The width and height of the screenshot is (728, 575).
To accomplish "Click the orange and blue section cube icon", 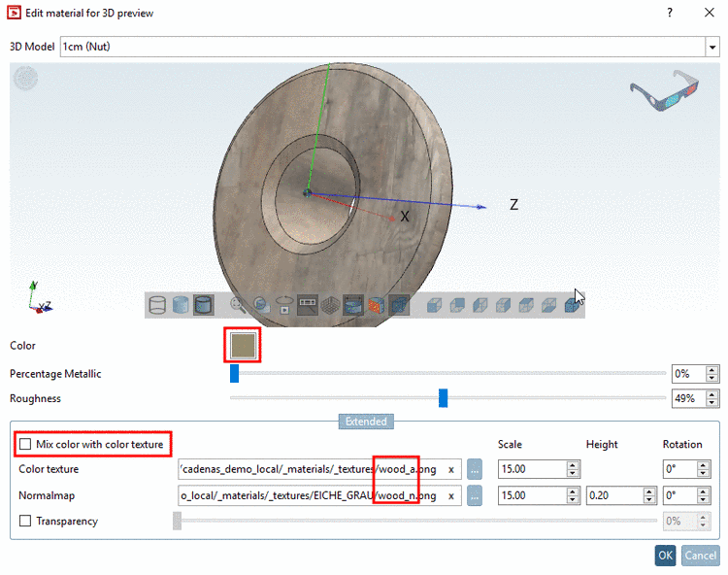I will pos(376,305).
